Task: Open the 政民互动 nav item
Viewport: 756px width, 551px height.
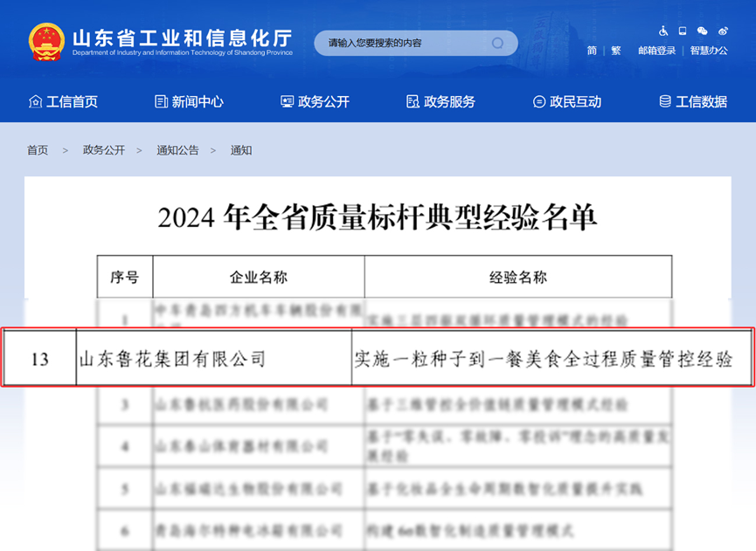Action: 567,101
